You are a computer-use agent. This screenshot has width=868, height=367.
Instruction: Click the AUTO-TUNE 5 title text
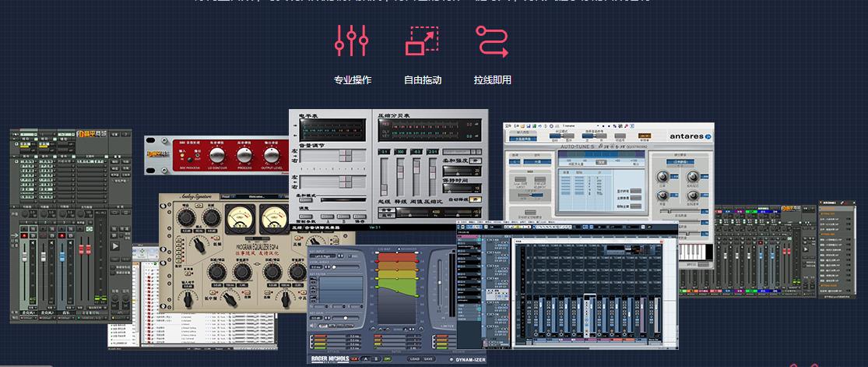click(x=579, y=147)
